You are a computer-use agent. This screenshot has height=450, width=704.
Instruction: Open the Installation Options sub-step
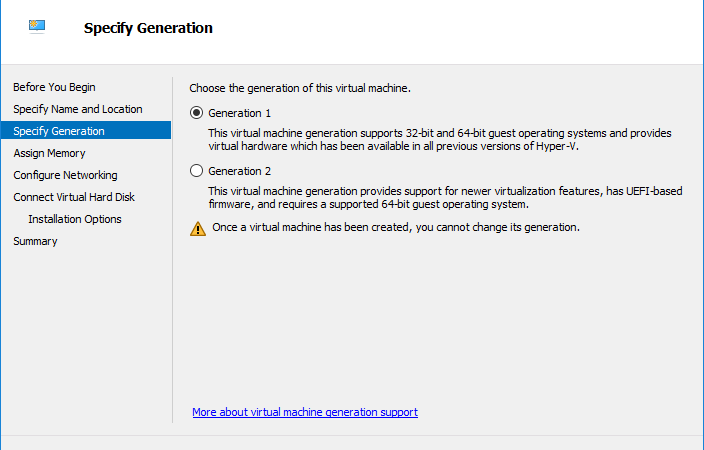(75, 219)
